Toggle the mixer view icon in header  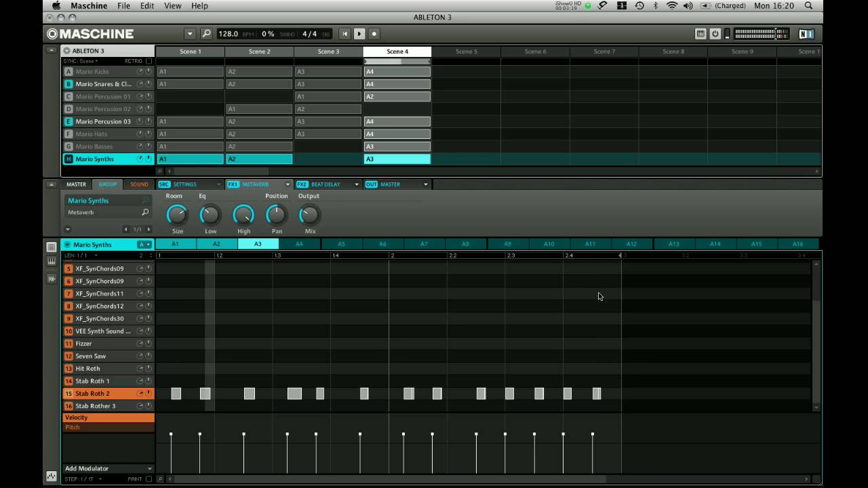(701, 34)
